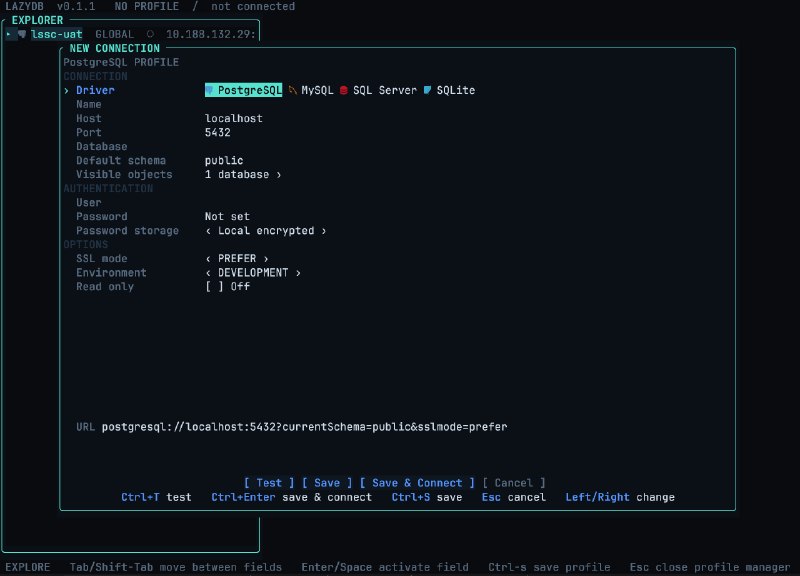Toggle the Read only checkbox

(x=214, y=287)
